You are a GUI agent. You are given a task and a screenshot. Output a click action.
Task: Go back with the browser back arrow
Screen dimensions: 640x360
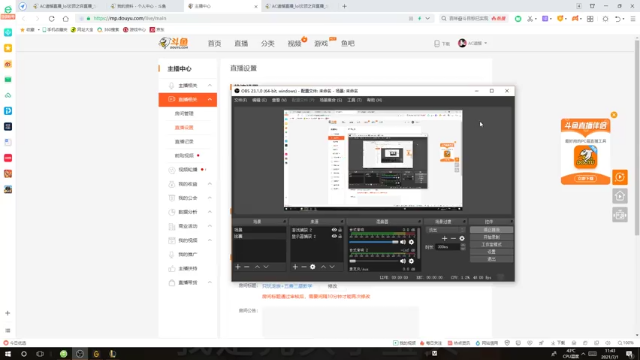24,18
